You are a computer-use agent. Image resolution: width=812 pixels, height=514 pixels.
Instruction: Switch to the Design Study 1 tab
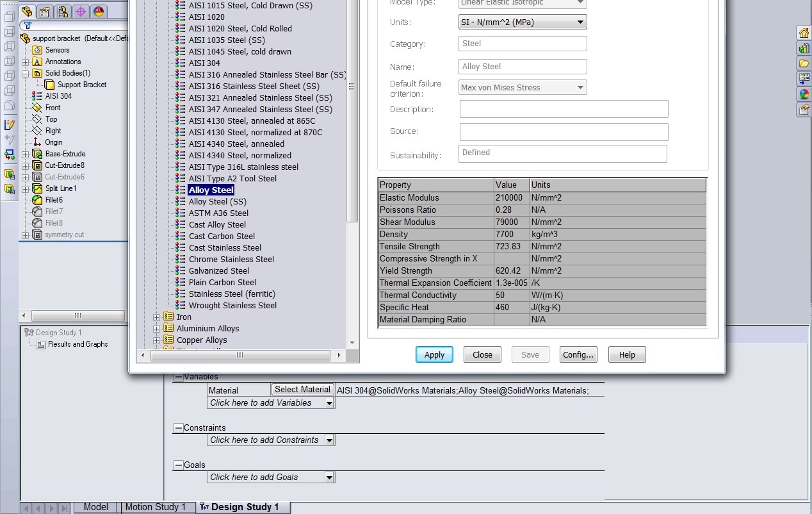tap(243, 507)
